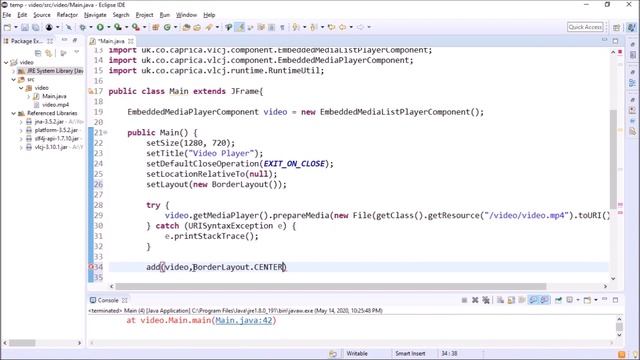Collapse the Referenced Libraries node
The width and height of the screenshot is (640, 360).
point(13,113)
